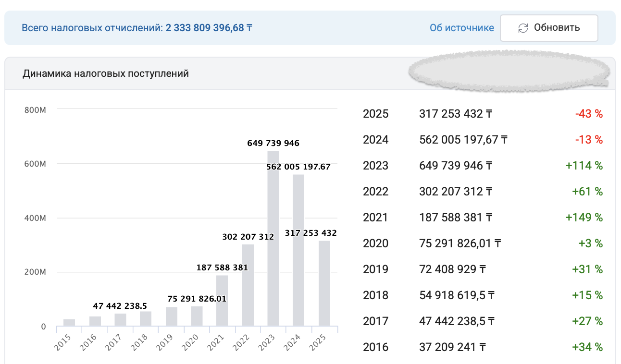This screenshot has height=364, width=621.
Task: Select the total amount 2 333 809 396,68 ₸
Action: tap(209, 28)
